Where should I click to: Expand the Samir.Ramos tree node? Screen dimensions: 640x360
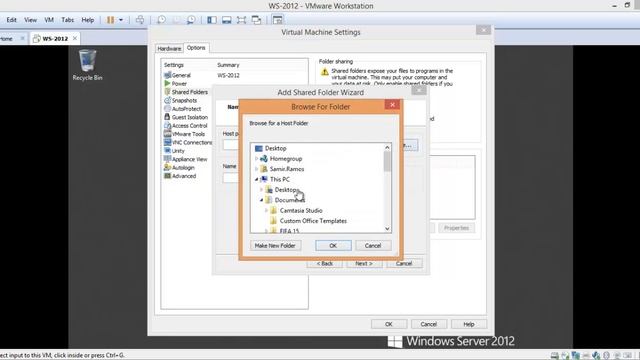pyautogui.click(x=257, y=169)
